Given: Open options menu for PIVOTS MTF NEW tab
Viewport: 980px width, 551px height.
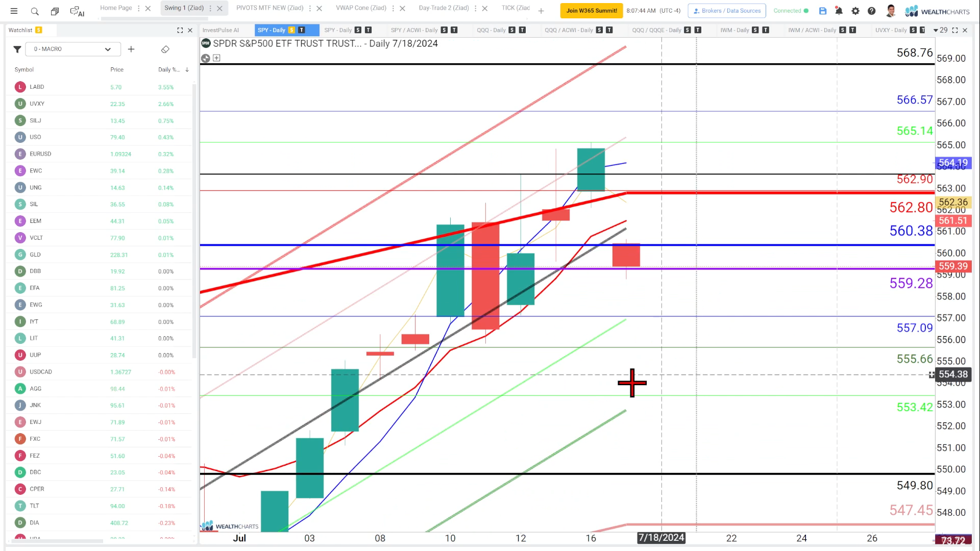Looking at the screenshot, I should point(310,8).
